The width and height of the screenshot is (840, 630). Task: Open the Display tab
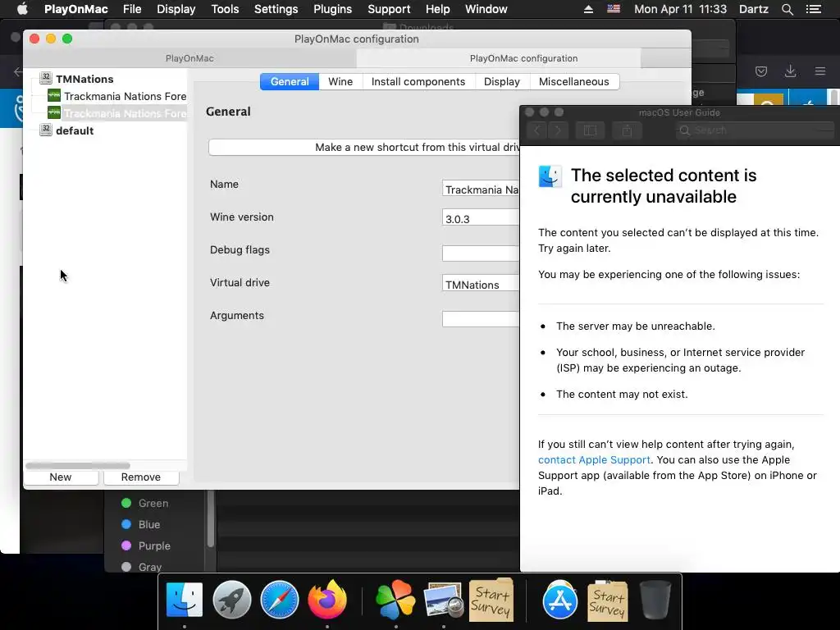click(501, 81)
